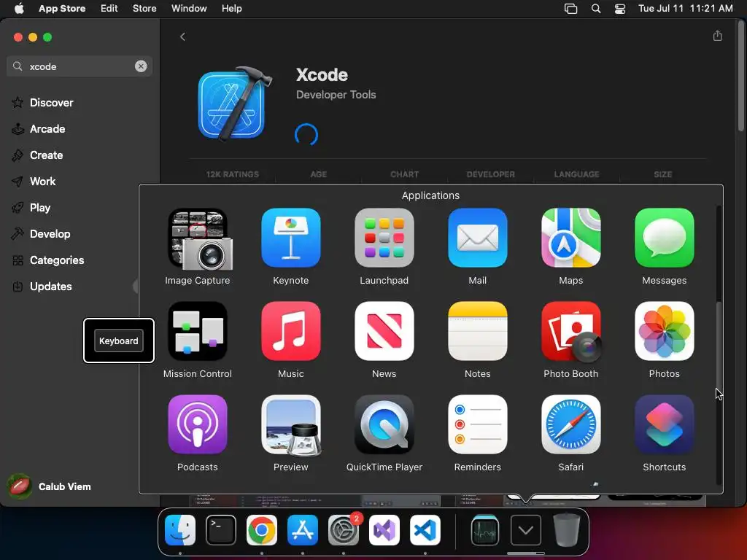Image resolution: width=747 pixels, height=560 pixels.
Task: Launch the Music app
Action: coord(290,332)
